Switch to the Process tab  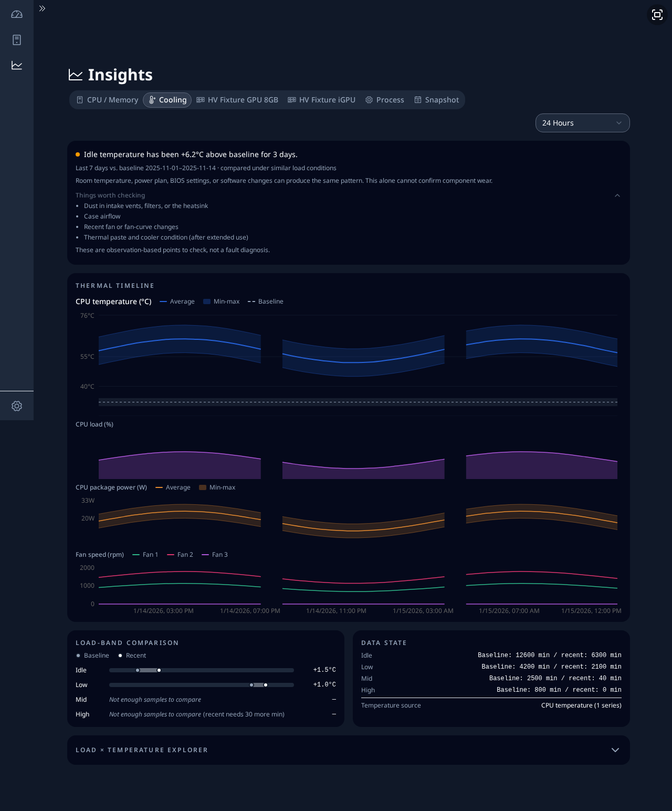pyautogui.click(x=385, y=100)
